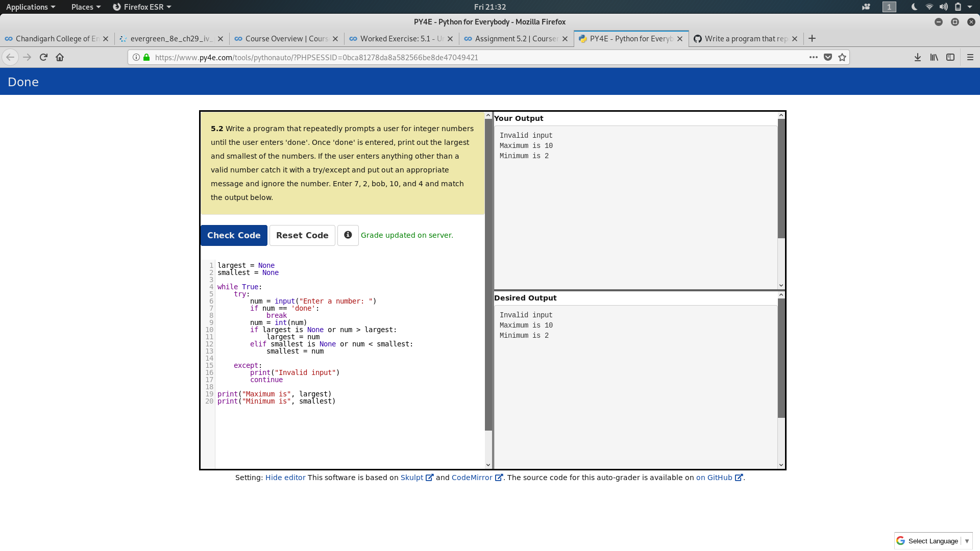Click the home icon in the toolbar

[x=60, y=57]
